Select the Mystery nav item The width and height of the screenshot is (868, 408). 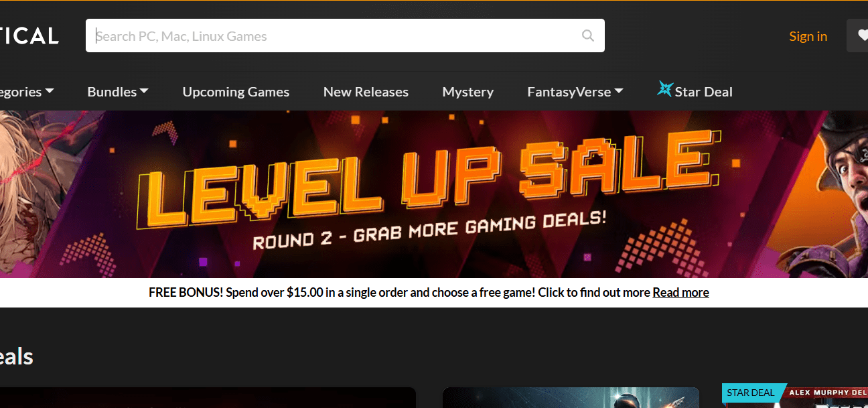click(468, 92)
